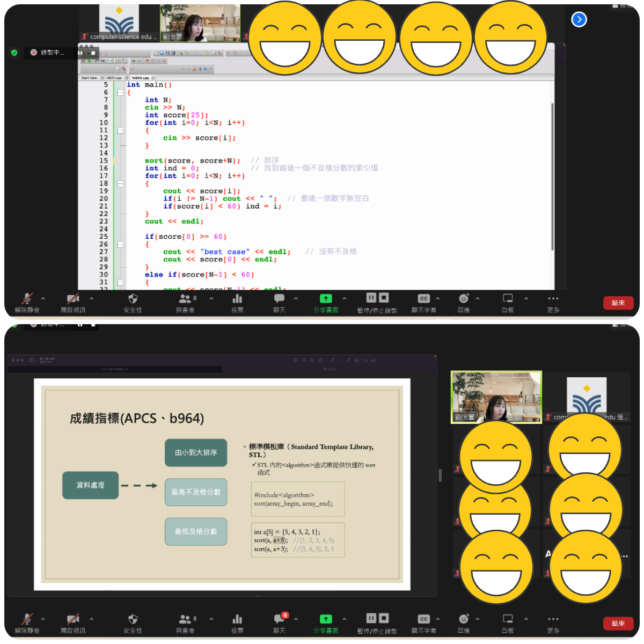
Task: Expand the arrow next to Share Screen below the slide
Action: pyautogui.click(x=345, y=619)
